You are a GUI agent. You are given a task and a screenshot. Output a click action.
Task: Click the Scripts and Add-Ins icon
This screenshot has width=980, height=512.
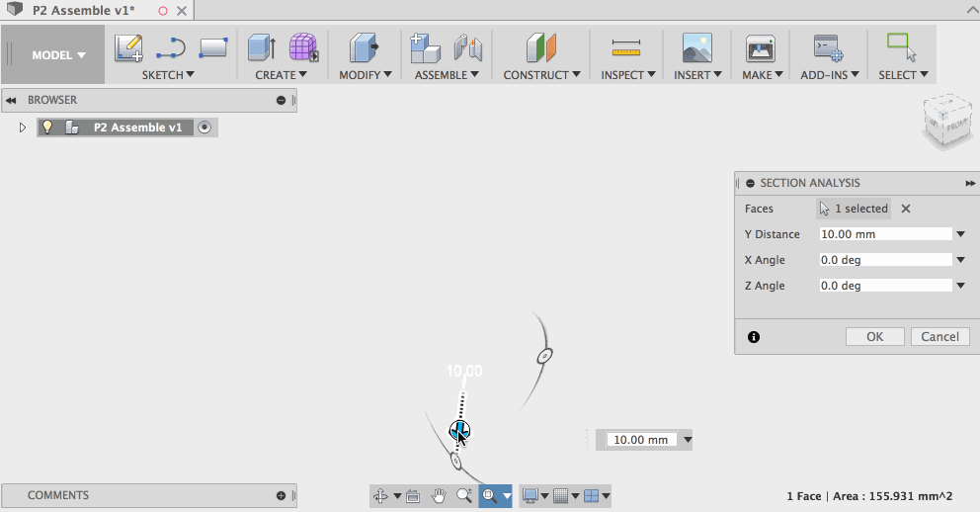(828, 48)
